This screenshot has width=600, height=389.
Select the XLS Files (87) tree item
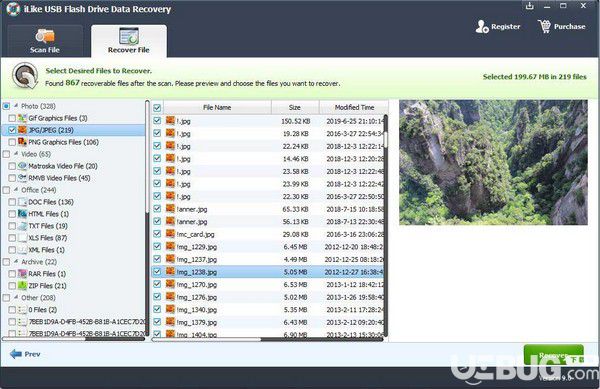(x=47, y=238)
